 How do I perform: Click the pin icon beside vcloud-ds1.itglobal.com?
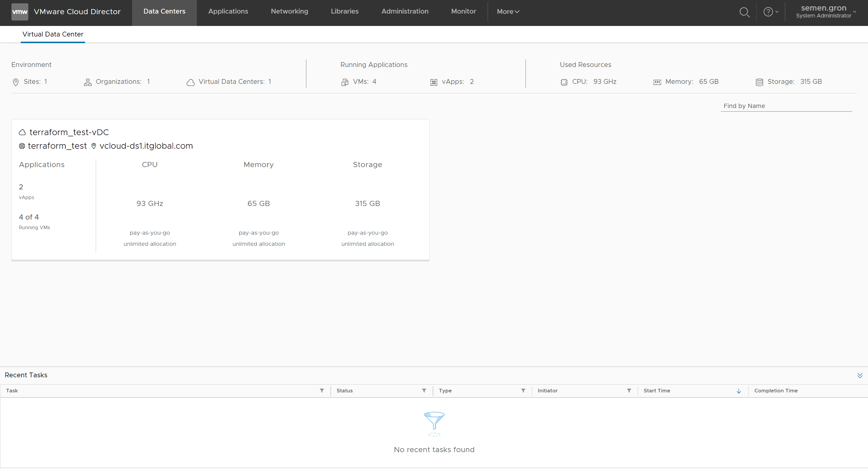[94, 146]
